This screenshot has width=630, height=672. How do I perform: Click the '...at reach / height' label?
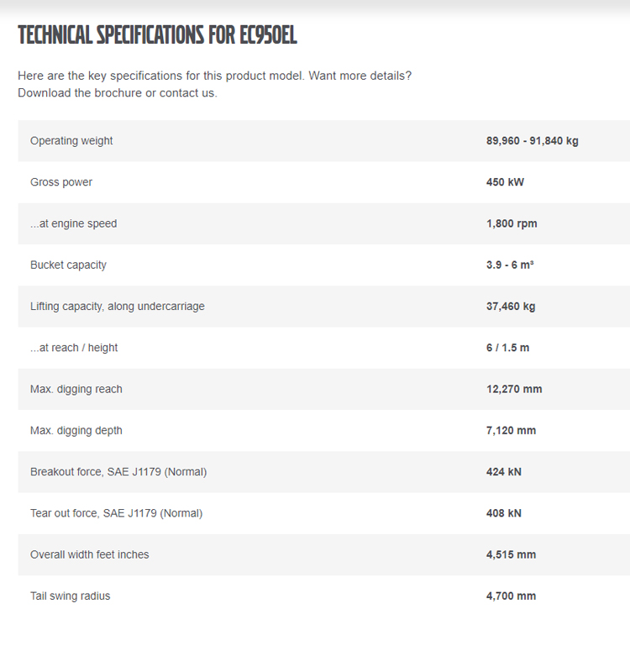74,348
